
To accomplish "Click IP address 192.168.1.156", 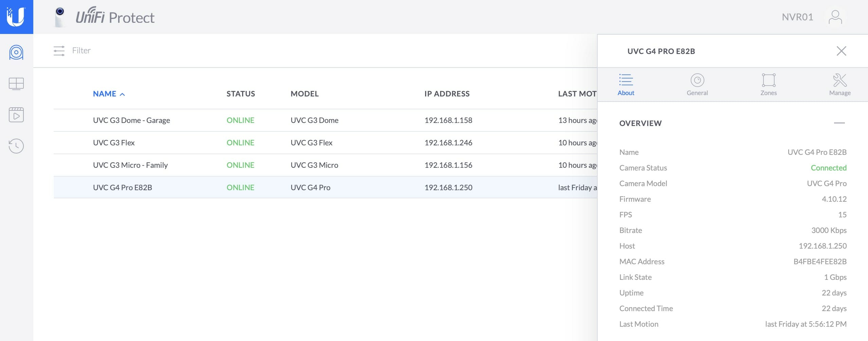I will pos(448,165).
